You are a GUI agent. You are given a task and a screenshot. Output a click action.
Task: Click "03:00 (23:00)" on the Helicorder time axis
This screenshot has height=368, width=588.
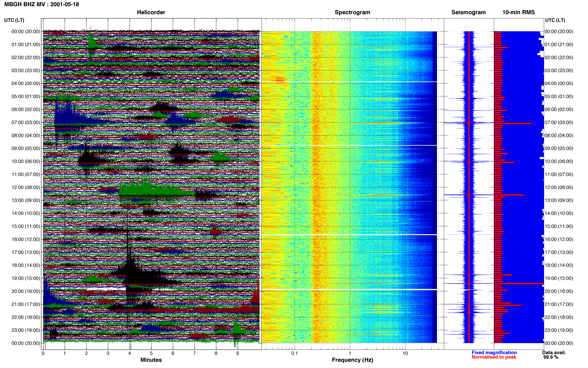tap(26, 71)
